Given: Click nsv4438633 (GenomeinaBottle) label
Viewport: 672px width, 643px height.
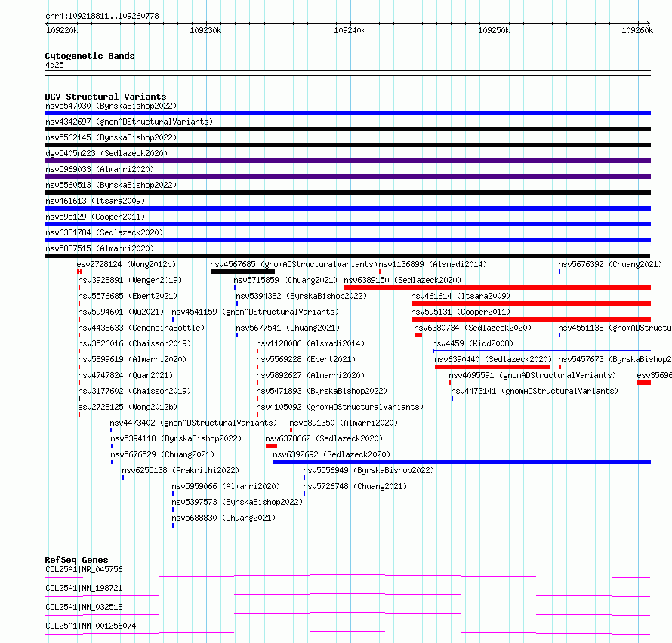Looking at the screenshot, I should coord(141,328).
